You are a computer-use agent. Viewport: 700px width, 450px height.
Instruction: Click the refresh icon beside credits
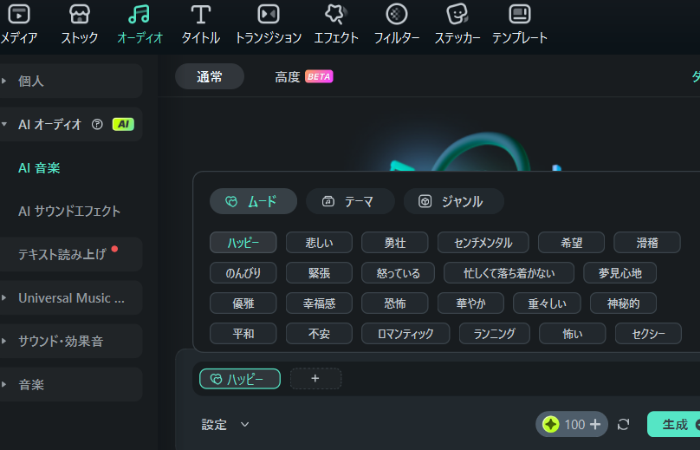(623, 424)
